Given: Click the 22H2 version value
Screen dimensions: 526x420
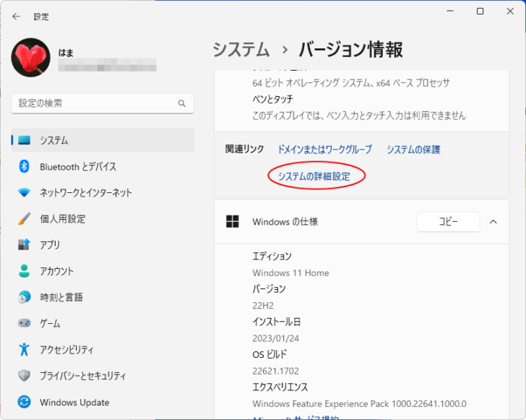Looking at the screenshot, I should [x=263, y=306].
